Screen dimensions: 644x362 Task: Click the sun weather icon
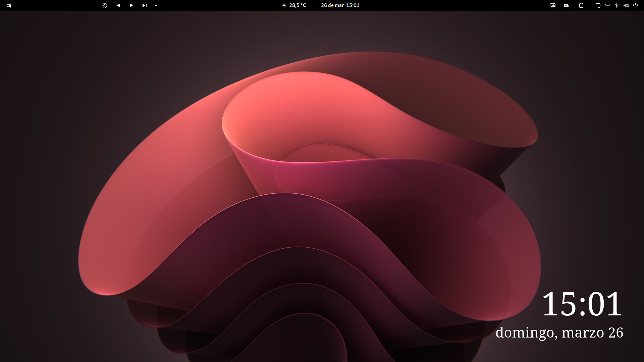[284, 5]
